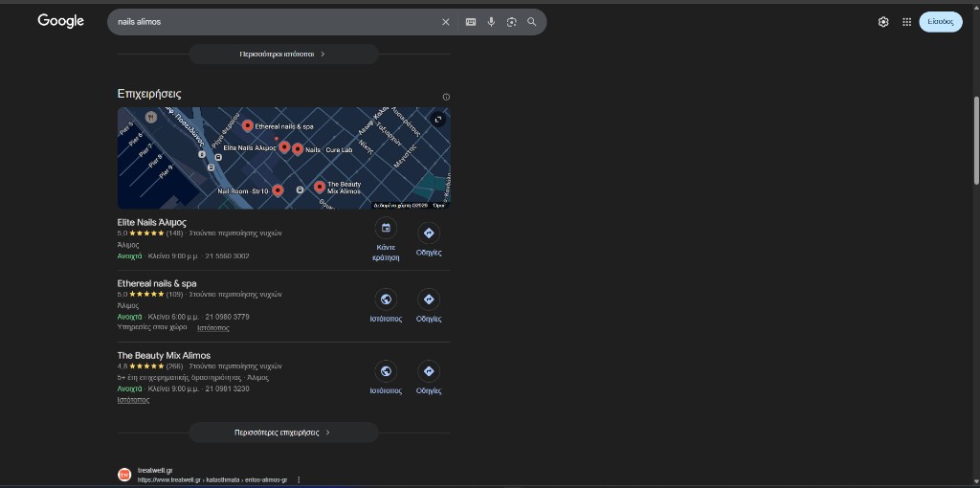Open search by image (Lens) icon

(x=512, y=22)
